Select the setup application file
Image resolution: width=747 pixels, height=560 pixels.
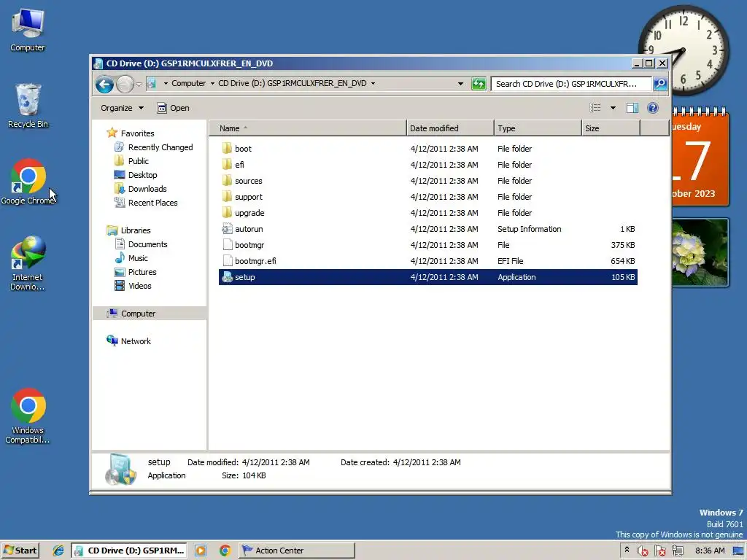[427, 277]
